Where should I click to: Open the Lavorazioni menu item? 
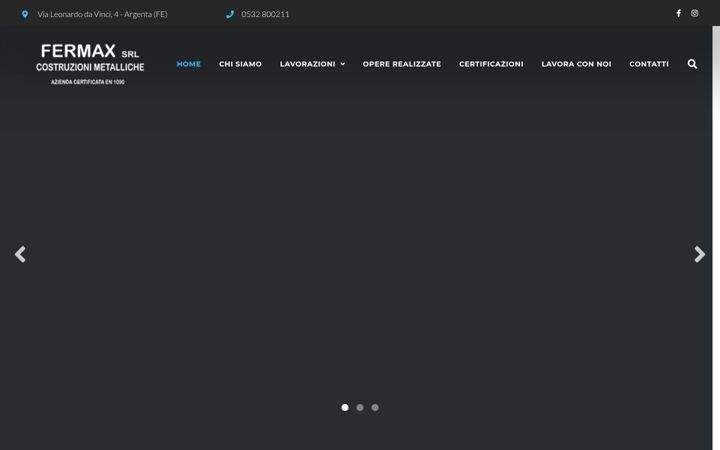(x=307, y=64)
